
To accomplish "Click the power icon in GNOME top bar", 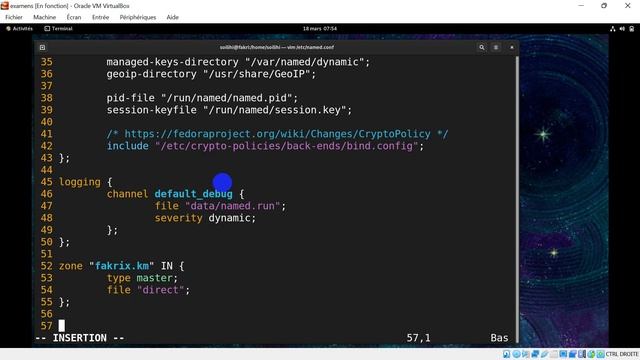I will pyautogui.click(x=631, y=29).
